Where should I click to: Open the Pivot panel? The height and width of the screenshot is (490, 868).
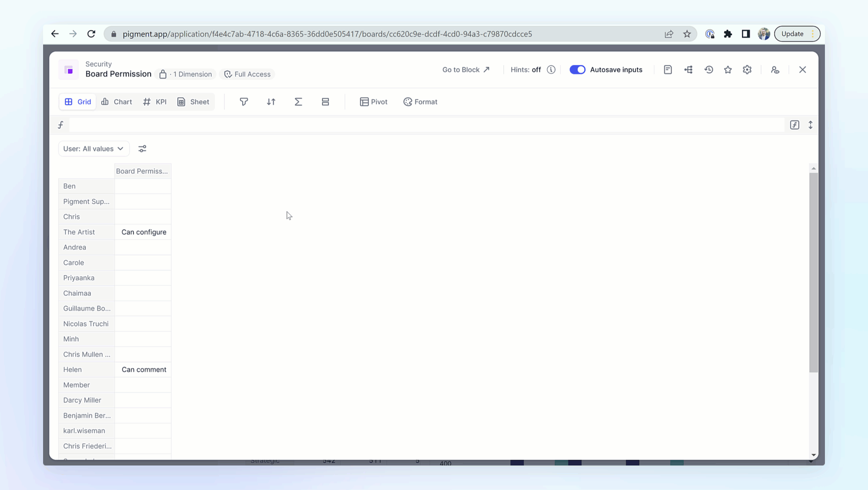click(x=374, y=102)
